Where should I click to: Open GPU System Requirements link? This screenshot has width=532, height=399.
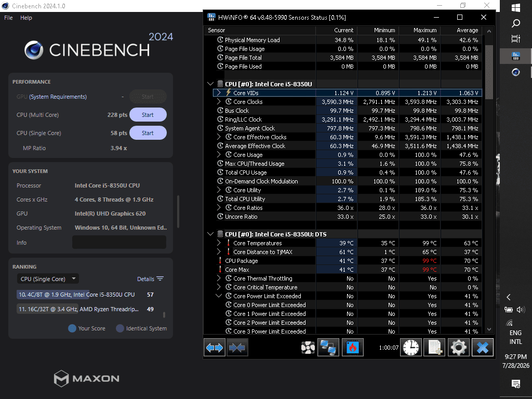[58, 97]
